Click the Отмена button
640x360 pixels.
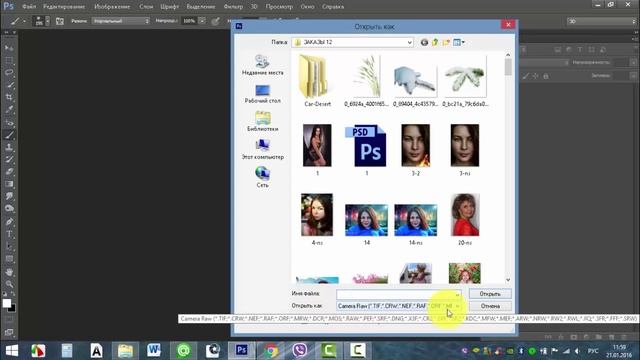pyautogui.click(x=490, y=306)
